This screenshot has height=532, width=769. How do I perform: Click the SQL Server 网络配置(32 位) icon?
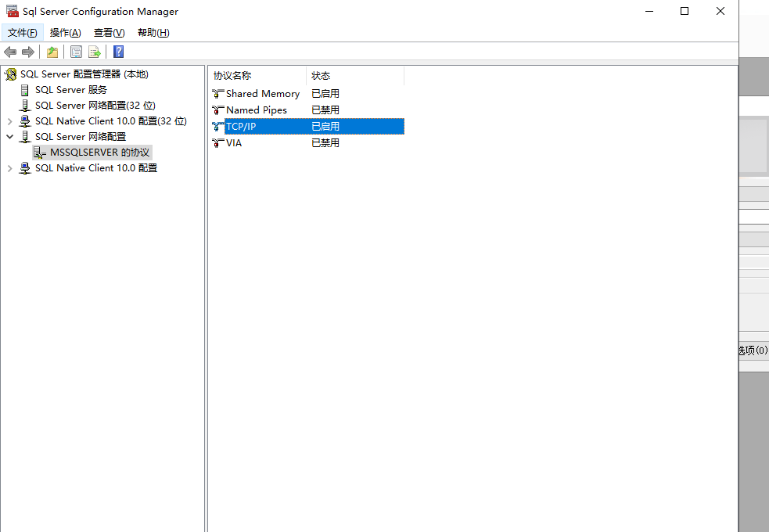[x=24, y=106]
